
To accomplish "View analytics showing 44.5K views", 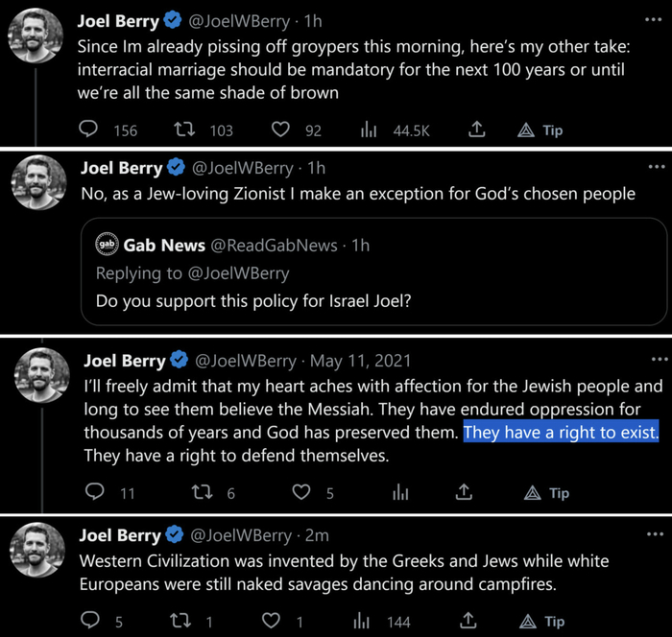I will [369, 130].
